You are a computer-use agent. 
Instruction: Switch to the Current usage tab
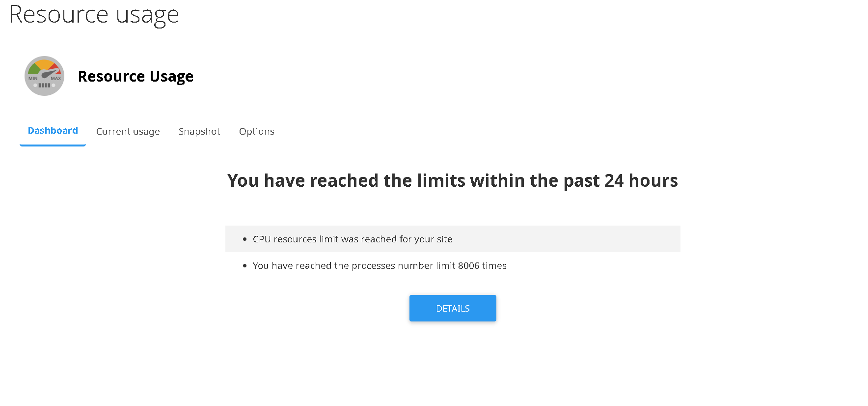(128, 132)
